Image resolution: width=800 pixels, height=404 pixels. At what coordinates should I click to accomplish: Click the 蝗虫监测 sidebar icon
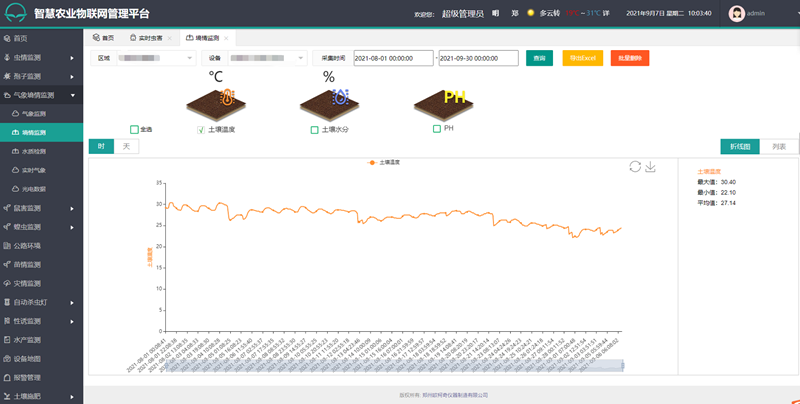point(7,227)
